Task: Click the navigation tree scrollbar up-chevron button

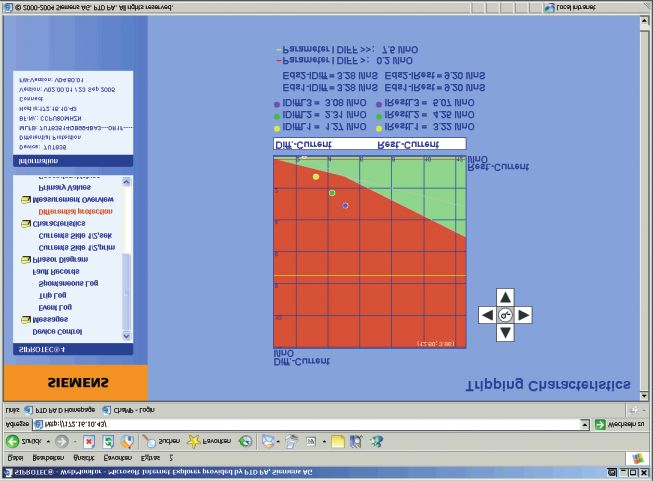Action: pyautogui.click(x=127, y=182)
